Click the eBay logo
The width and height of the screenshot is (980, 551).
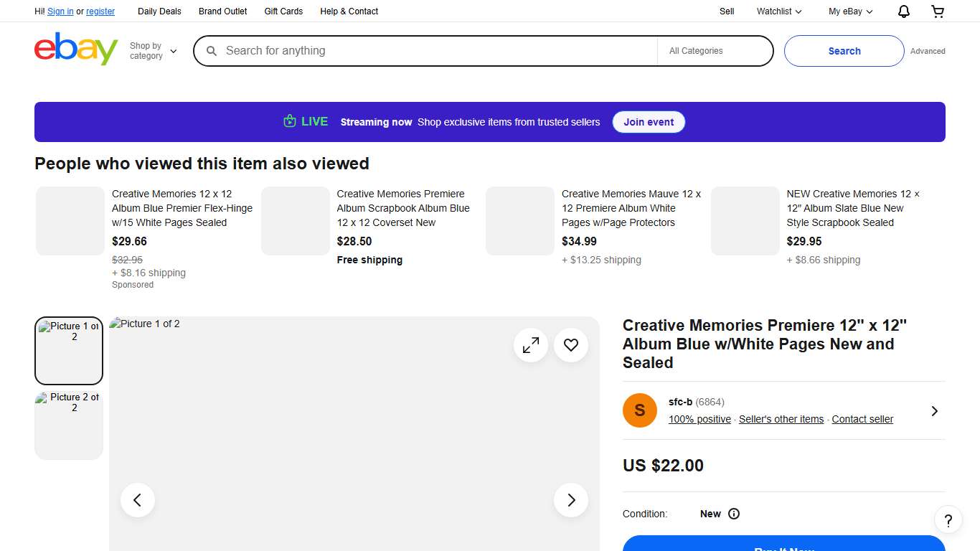(76, 50)
